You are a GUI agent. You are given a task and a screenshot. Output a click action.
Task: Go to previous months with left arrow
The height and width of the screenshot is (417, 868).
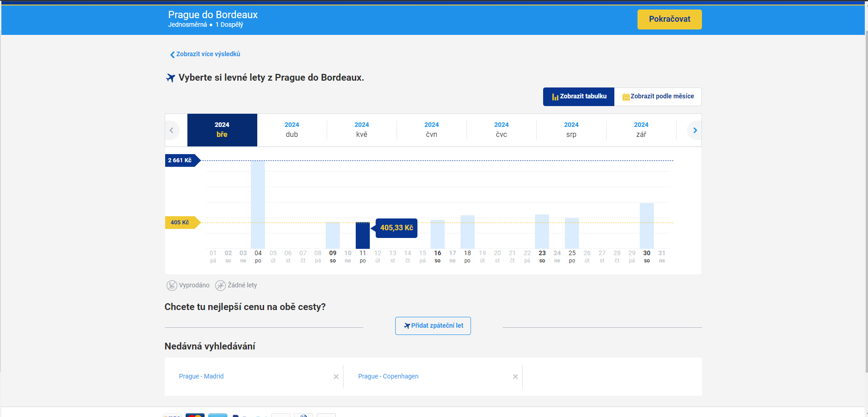pyautogui.click(x=172, y=130)
